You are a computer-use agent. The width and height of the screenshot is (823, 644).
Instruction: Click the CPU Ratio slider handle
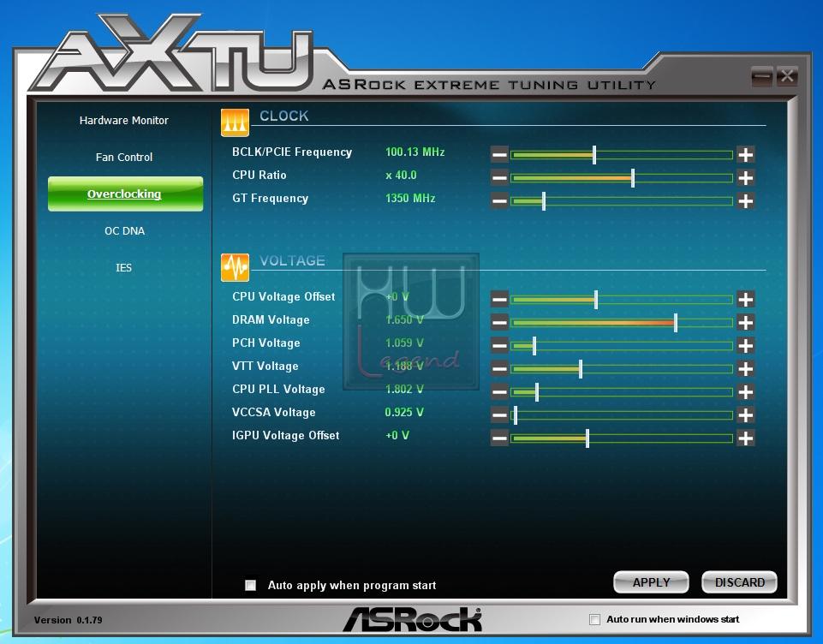tap(633, 178)
